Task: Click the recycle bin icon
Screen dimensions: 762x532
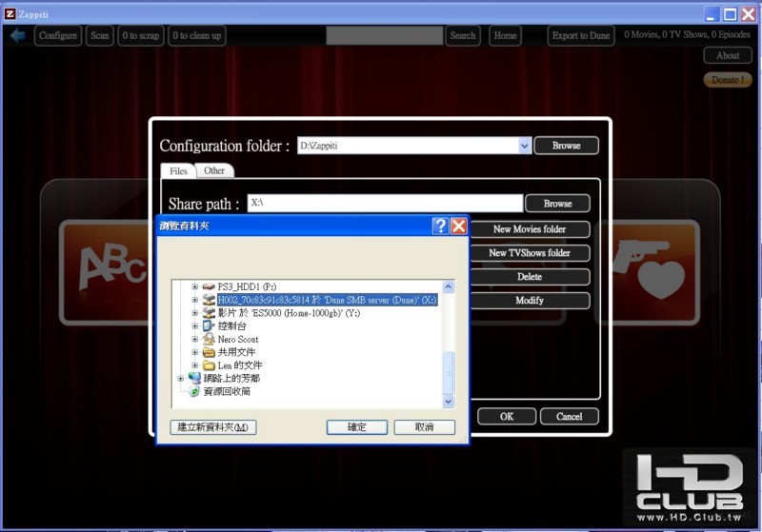Action: [194, 391]
